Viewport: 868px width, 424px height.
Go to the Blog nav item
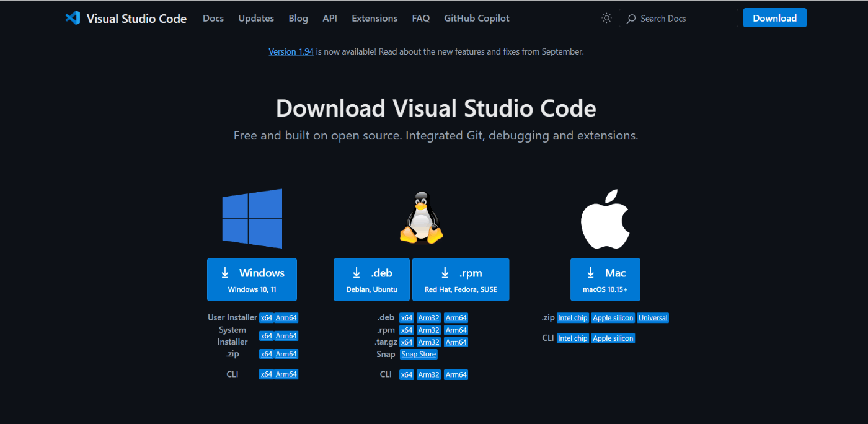click(298, 18)
